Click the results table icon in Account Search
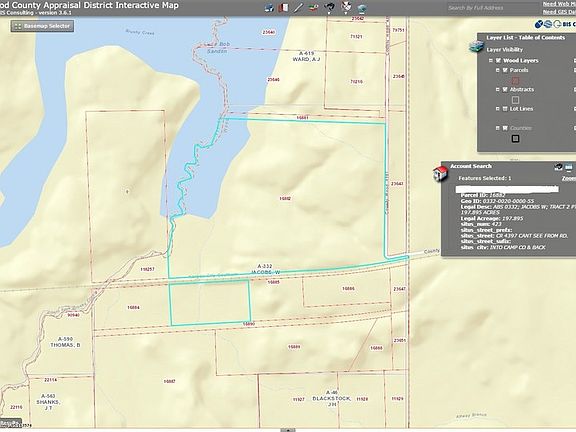576x432 pixels. 569,167
